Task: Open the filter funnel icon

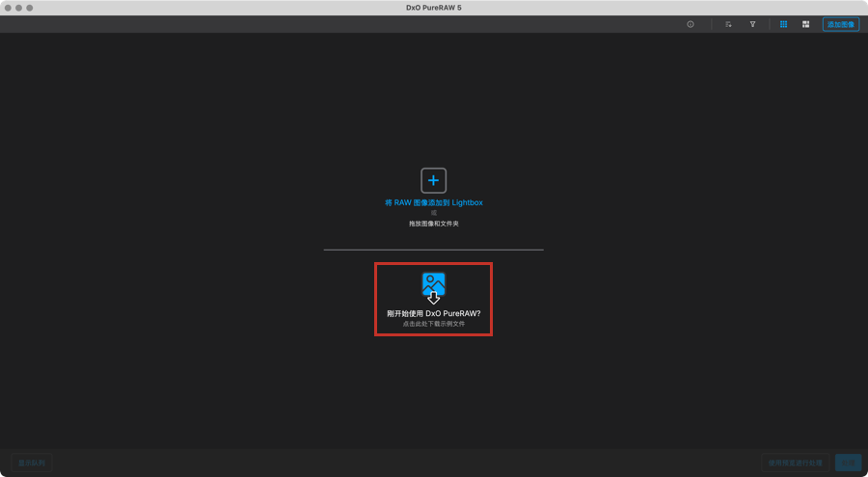Action: coord(752,24)
